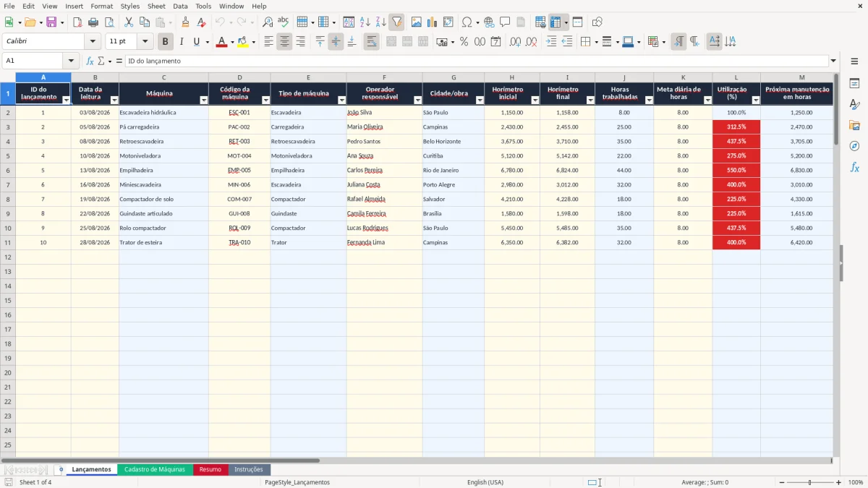The image size is (868, 488).
Task: Open sidebar Styles panel icon
Action: [x=854, y=104]
